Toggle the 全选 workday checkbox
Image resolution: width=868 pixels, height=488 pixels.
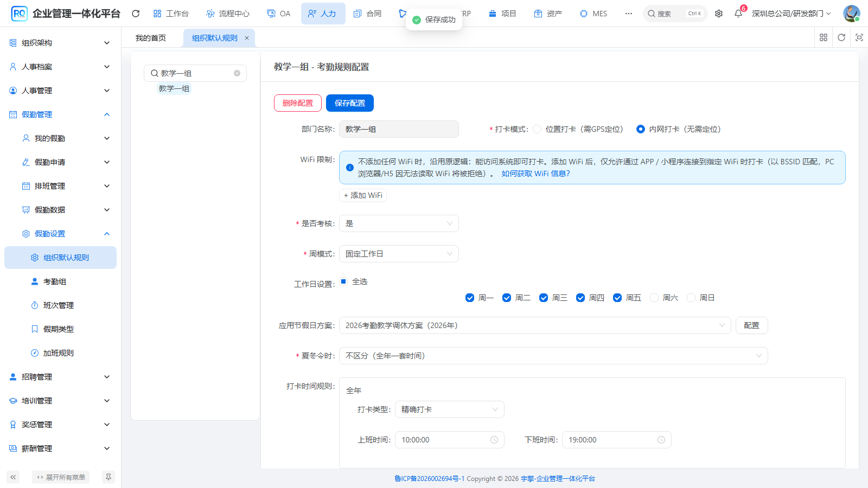coord(343,281)
